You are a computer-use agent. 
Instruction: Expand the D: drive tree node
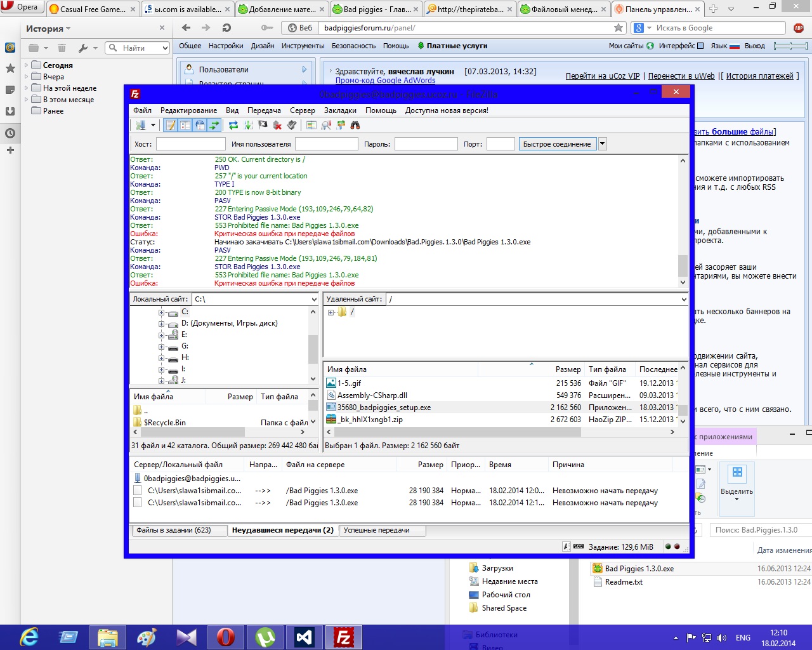click(x=161, y=324)
